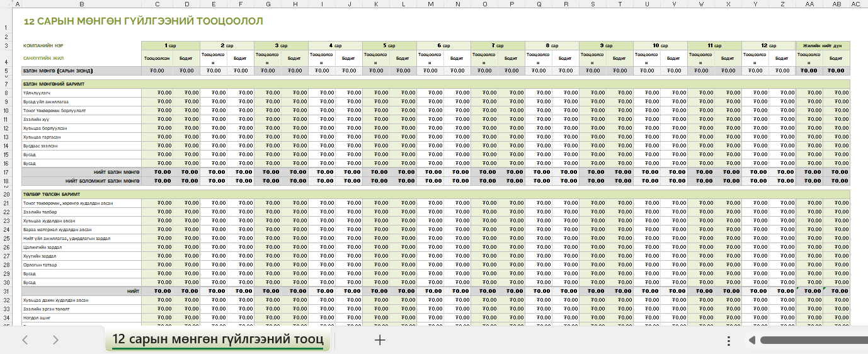This screenshot has height=354, width=868.
Task: Click the previous sheet arrow
Action: coord(25,340)
